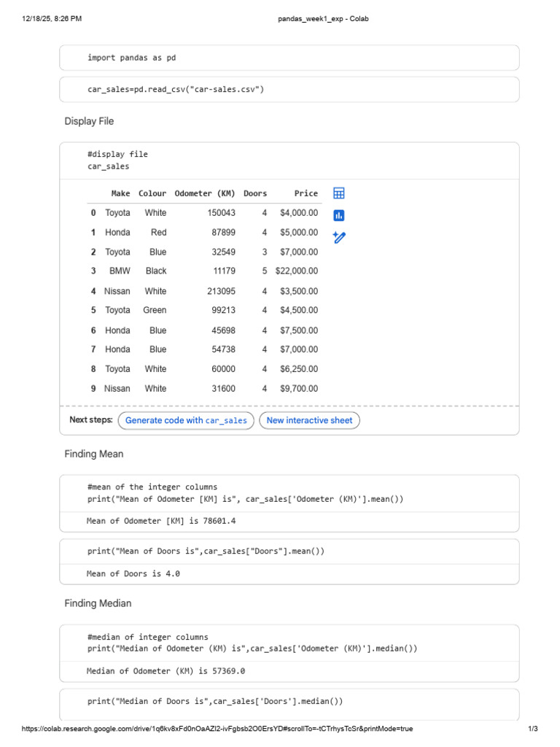560x747 pixels.
Task: Click the Black colour cell
Action: pos(156,271)
